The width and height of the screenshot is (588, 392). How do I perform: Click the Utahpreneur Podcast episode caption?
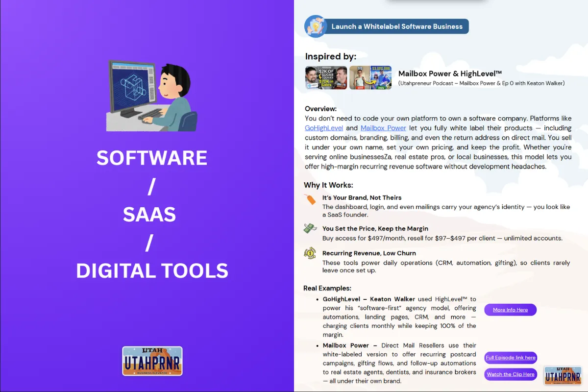[x=481, y=83]
